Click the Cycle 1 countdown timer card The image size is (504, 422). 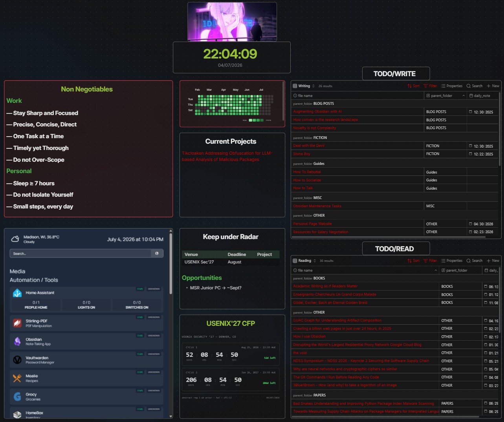click(231, 354)
